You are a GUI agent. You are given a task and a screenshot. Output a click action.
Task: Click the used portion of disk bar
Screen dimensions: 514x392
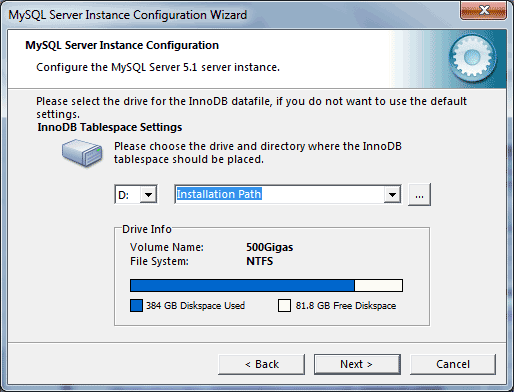pos(242,286)
